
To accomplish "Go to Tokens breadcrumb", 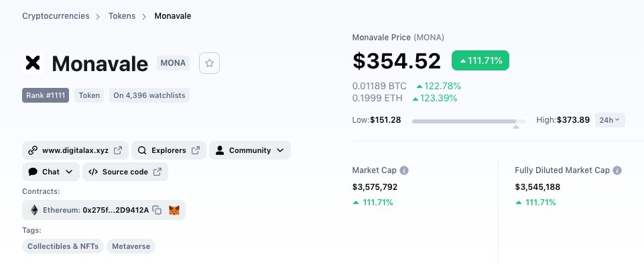I will point(122,16).
